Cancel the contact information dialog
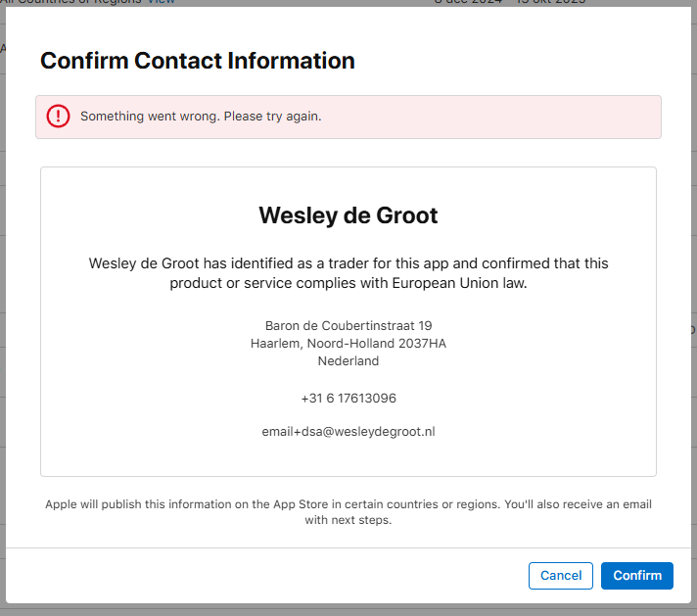697x616 pixels. pyautogui.click(x=561, y=576)
